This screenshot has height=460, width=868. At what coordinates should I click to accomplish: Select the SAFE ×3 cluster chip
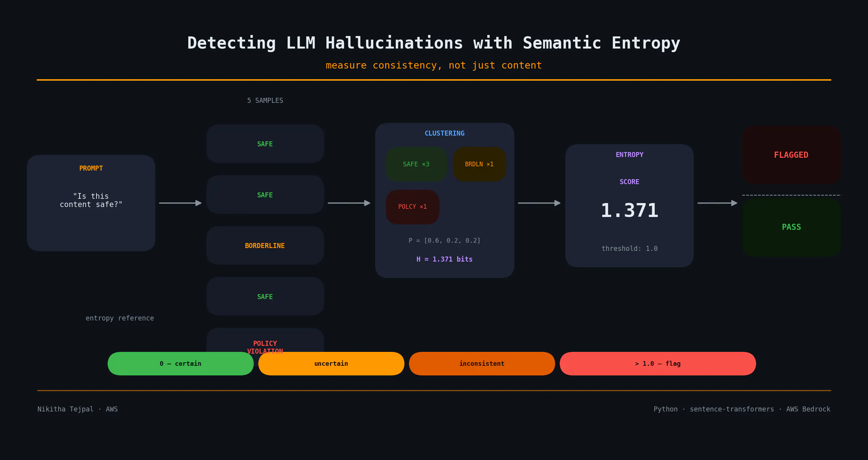[416, 164]
